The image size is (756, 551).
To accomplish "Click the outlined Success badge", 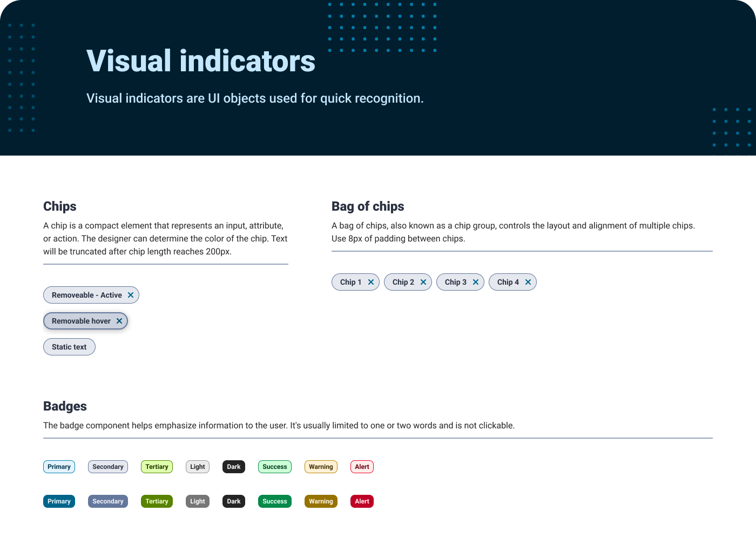I will (x=275, y=467).
